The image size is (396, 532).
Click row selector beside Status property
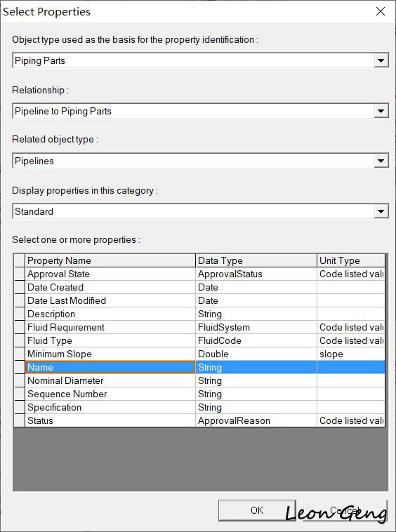tap(20, 420)
